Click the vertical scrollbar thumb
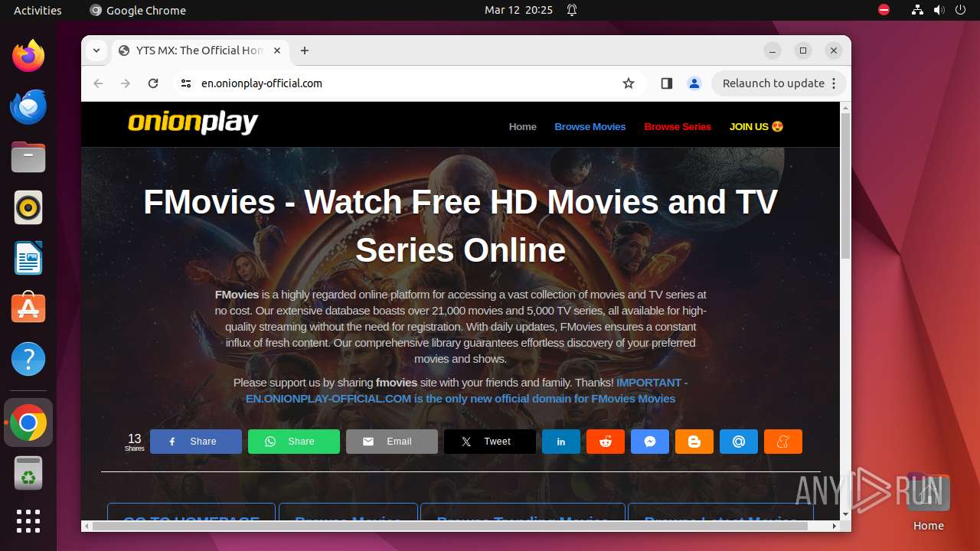The height and width of the screenshot is (551, 980). 845,186
